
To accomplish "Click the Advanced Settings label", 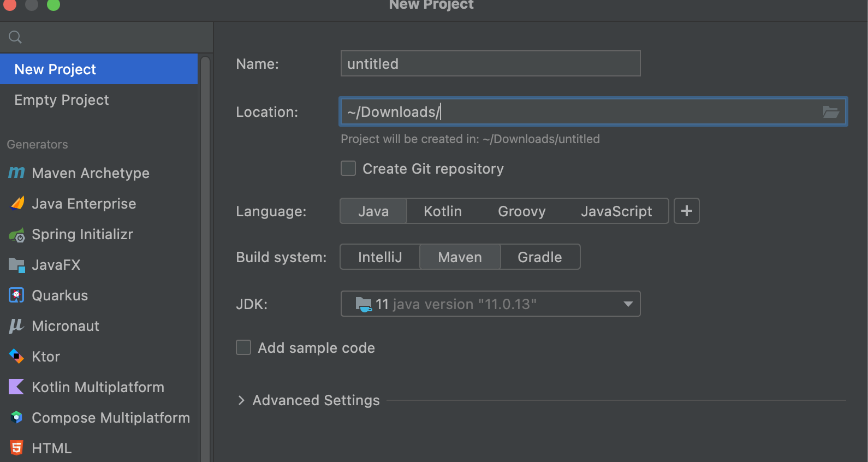I will coord(316,400).
